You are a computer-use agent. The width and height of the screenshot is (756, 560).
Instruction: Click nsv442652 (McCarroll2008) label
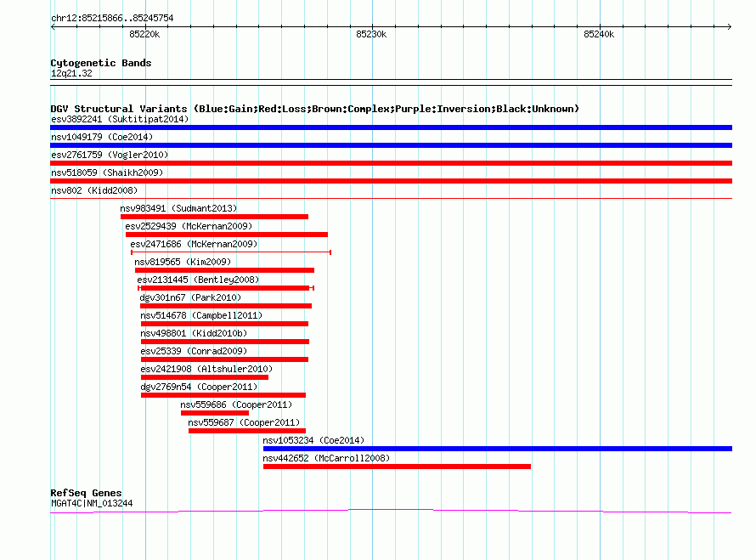pyautogui.click(x=326, y=458)
